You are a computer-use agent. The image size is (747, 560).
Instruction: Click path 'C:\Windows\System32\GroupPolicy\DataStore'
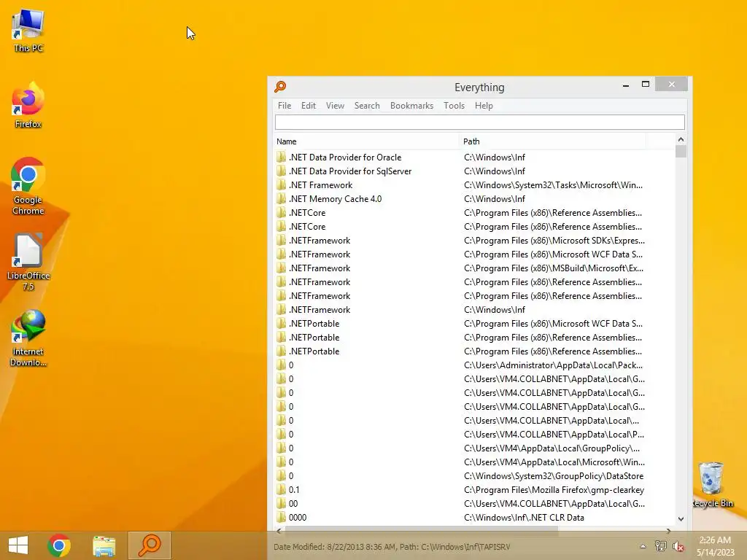(x=554, y=475)
